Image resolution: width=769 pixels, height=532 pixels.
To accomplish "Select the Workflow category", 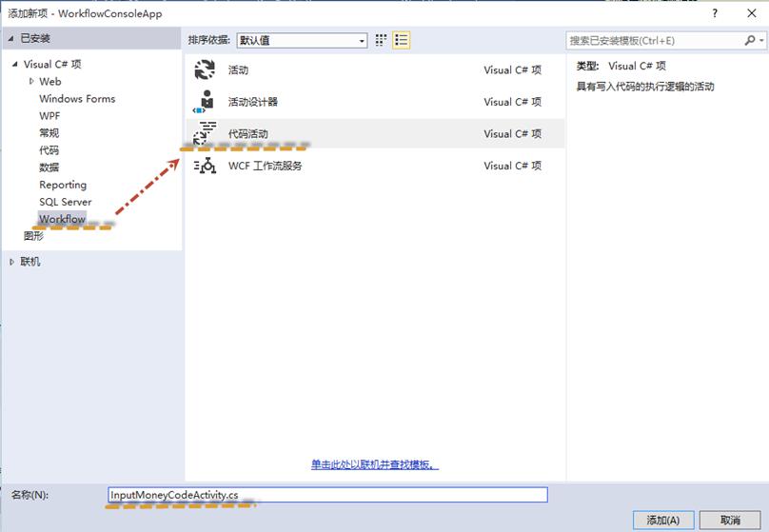I will tap(62, 219).
